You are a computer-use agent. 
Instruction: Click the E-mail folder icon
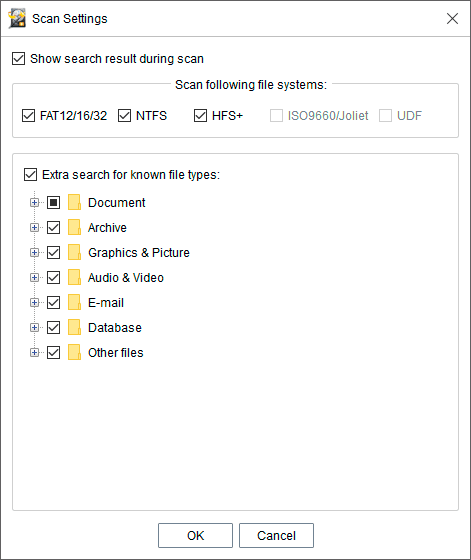pos(74,302)
